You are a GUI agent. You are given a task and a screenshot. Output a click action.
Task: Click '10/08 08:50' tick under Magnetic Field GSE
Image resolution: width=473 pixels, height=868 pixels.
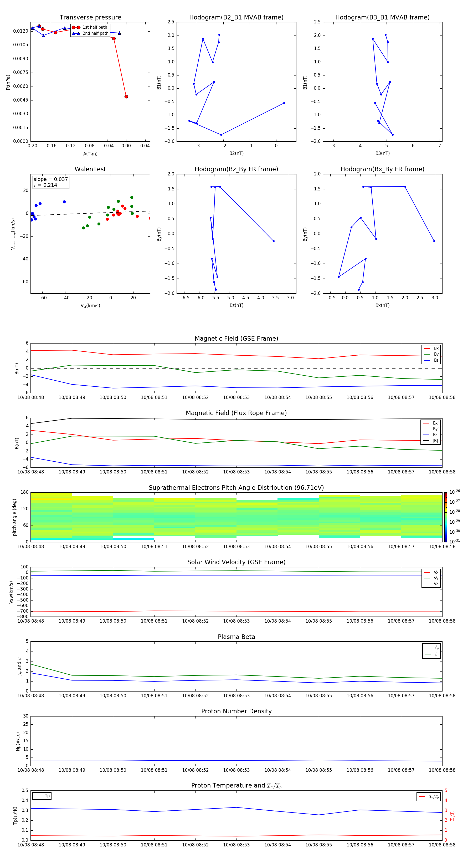(113, 398)
